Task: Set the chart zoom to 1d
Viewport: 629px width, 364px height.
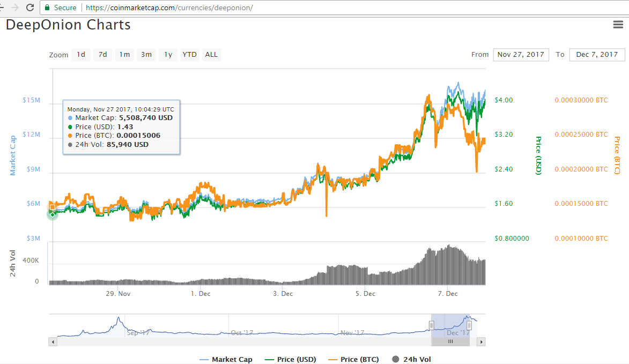Action: pos(81,55)
